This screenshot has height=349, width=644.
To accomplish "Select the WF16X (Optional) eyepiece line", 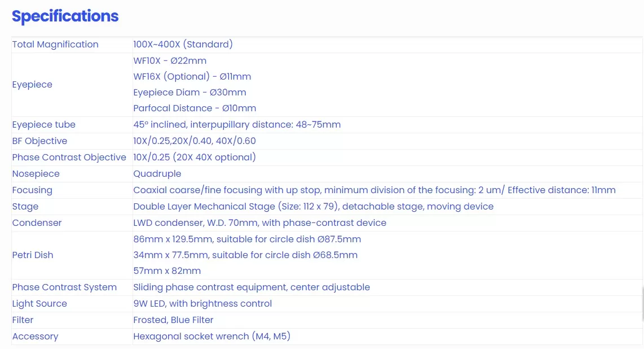I will (x=192, y=76).
